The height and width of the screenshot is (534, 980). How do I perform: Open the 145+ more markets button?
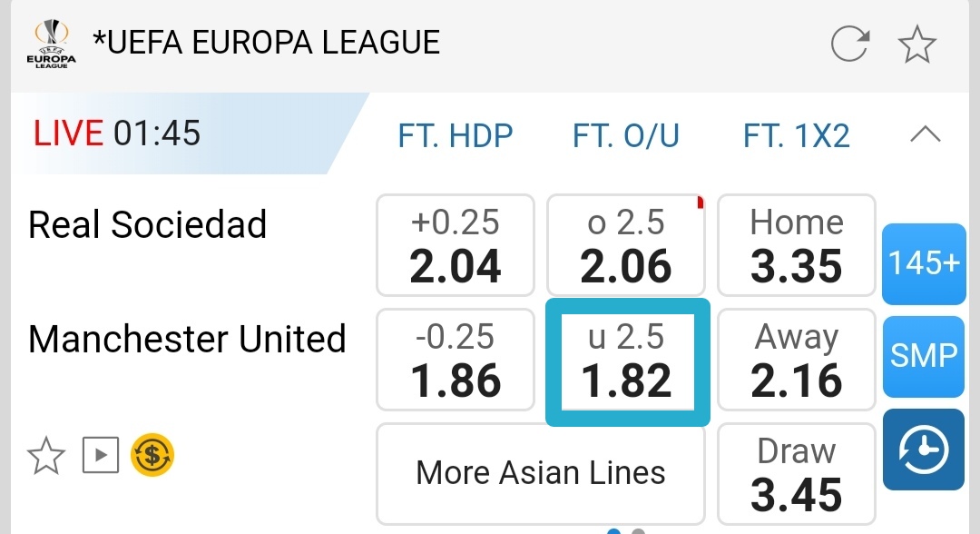924,263
